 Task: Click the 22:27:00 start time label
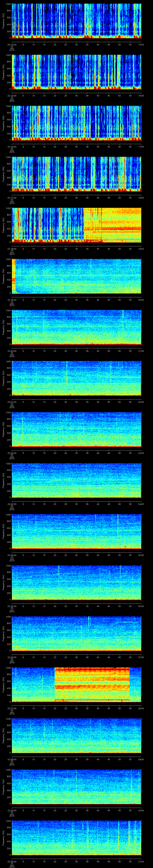tap(12, 708)
